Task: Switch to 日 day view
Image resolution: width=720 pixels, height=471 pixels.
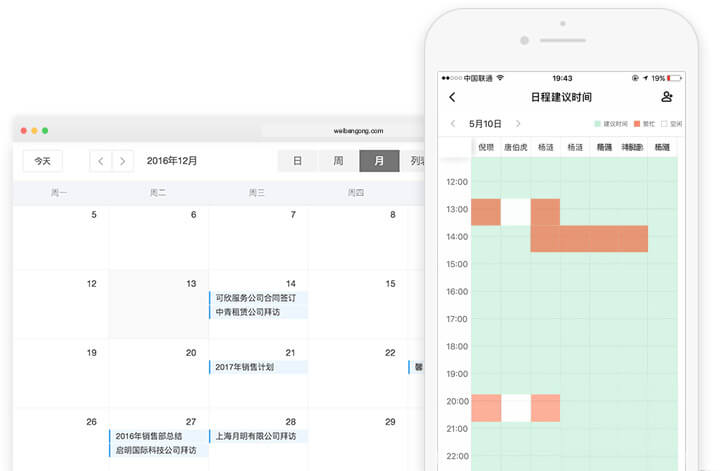Action: (x=297, y=161)
